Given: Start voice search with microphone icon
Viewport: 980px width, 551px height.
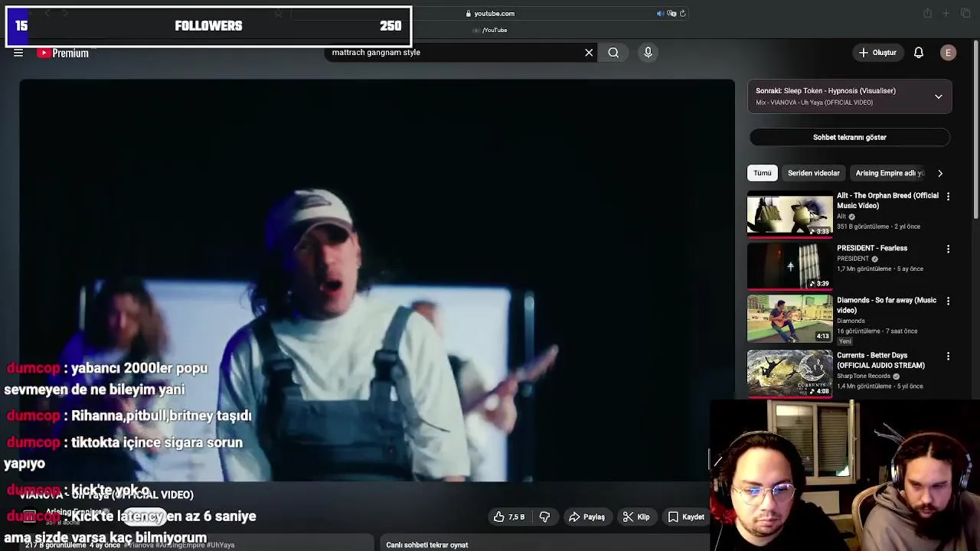Looking at the screenshot, I should point(648,53).
